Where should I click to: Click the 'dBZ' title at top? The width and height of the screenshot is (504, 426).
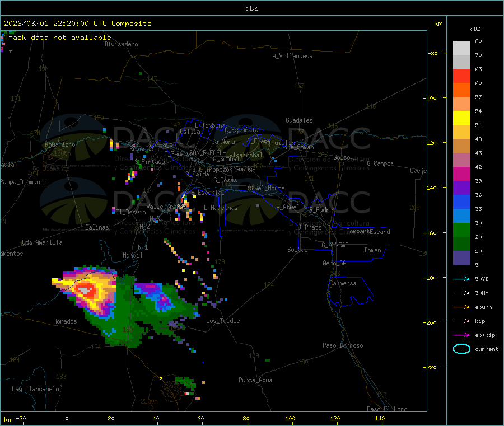[251, 8]
